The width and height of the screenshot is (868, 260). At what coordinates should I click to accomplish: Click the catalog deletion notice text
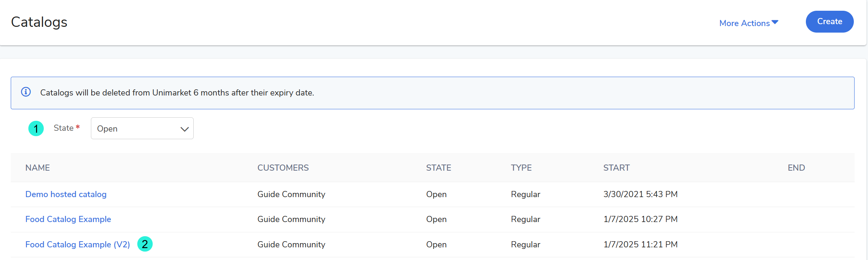click(177, 93)
